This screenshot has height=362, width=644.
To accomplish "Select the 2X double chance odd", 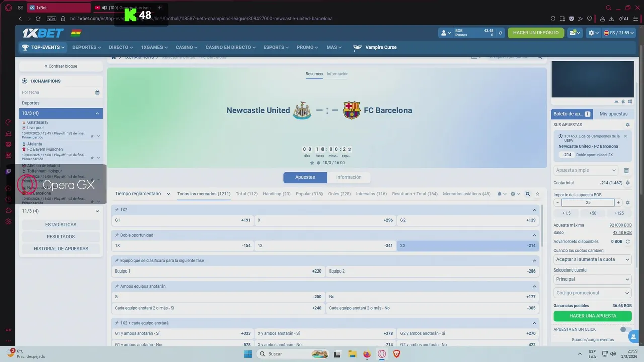I will (468, 246).
